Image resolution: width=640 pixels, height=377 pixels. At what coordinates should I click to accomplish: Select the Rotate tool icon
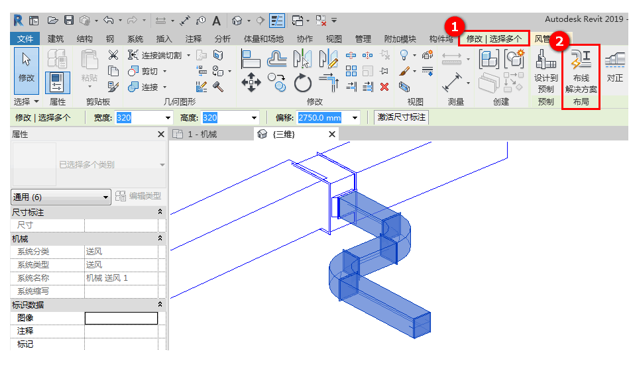302,83
